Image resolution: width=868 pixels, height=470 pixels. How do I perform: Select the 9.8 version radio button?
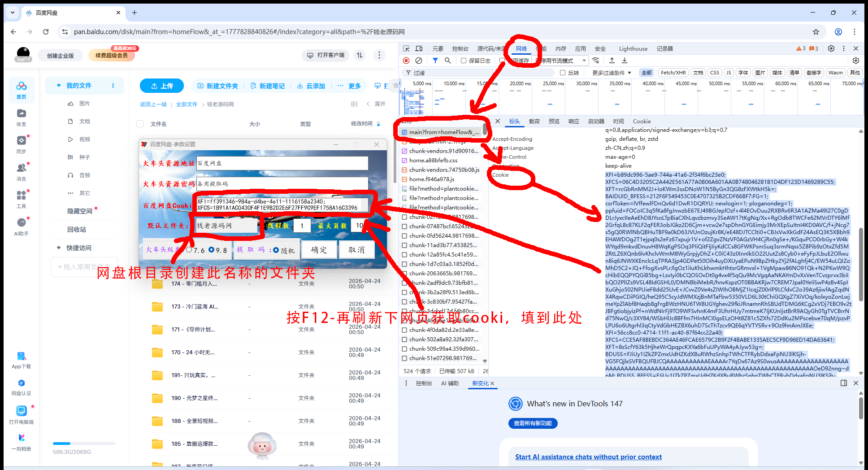211,250
